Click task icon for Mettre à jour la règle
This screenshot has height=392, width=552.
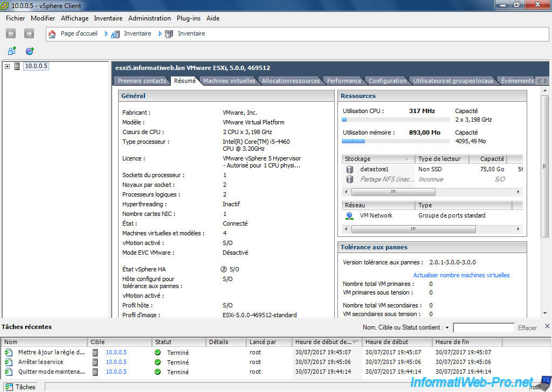click(9, 352)
